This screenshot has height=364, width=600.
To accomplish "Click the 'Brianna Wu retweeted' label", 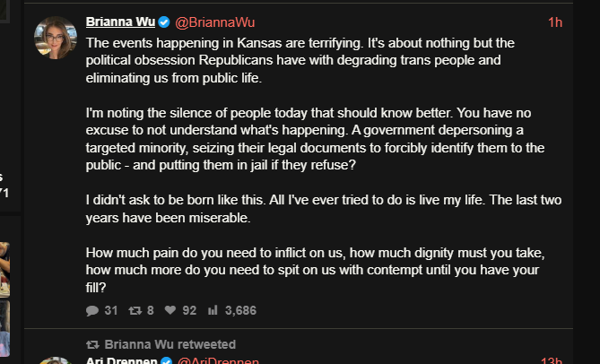I will [170, 344].
